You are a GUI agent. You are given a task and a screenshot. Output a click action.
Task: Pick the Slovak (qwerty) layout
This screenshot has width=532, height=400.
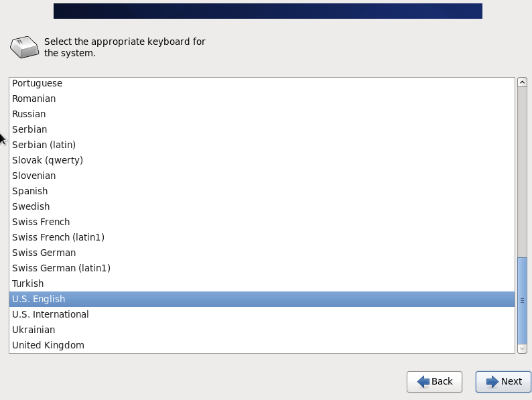262,160
